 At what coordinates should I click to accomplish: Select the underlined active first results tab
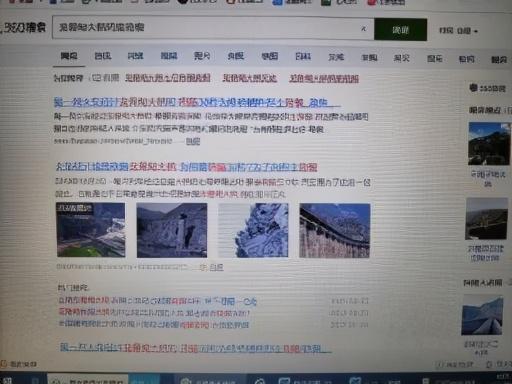(x=69, y=56)
